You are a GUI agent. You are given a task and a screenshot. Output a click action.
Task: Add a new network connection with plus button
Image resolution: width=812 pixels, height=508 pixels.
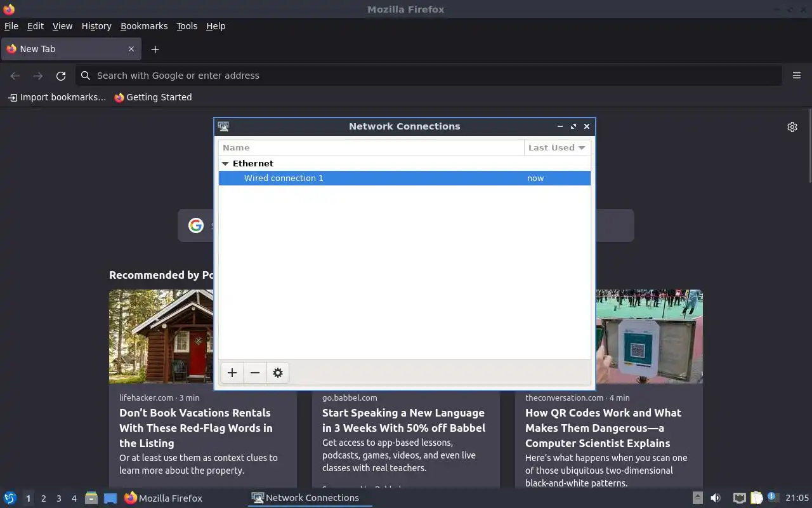232,373
